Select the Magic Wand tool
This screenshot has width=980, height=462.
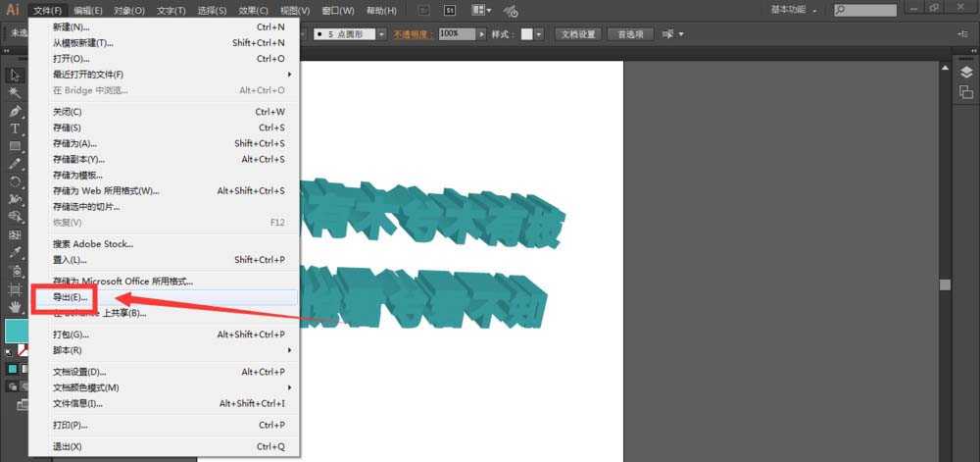15,92
